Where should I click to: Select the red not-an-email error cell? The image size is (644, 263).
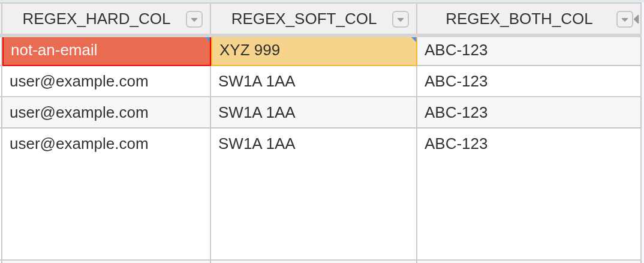point(106,51)
